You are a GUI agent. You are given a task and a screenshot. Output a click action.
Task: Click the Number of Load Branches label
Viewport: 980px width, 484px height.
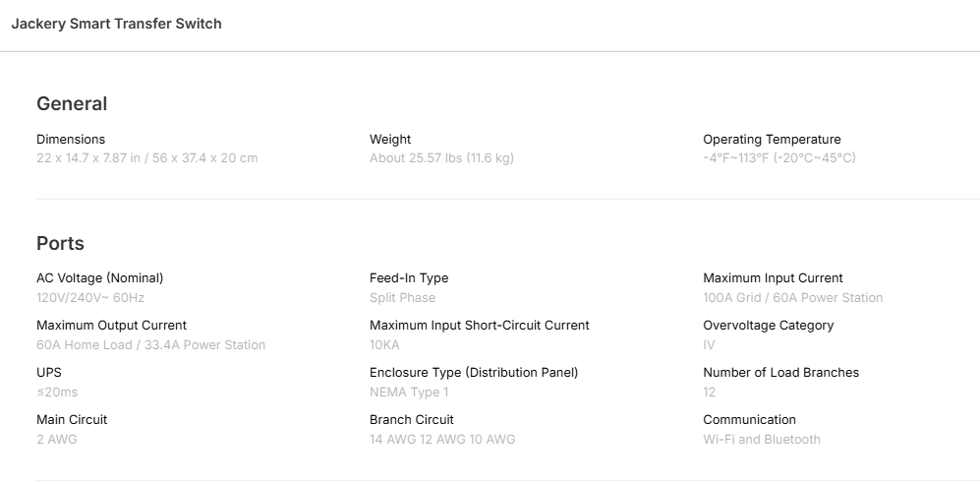(x=780, y=372)
